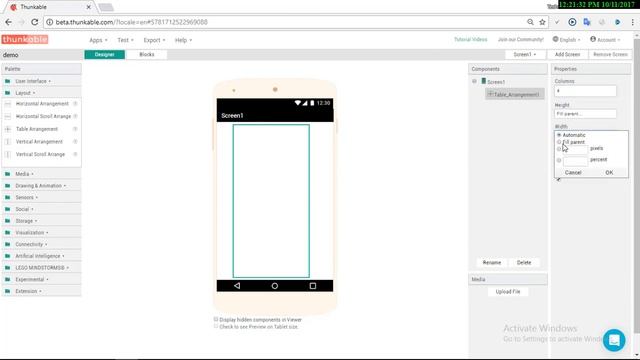
Task: Click the pixels value input box
Action: point(575,149)
